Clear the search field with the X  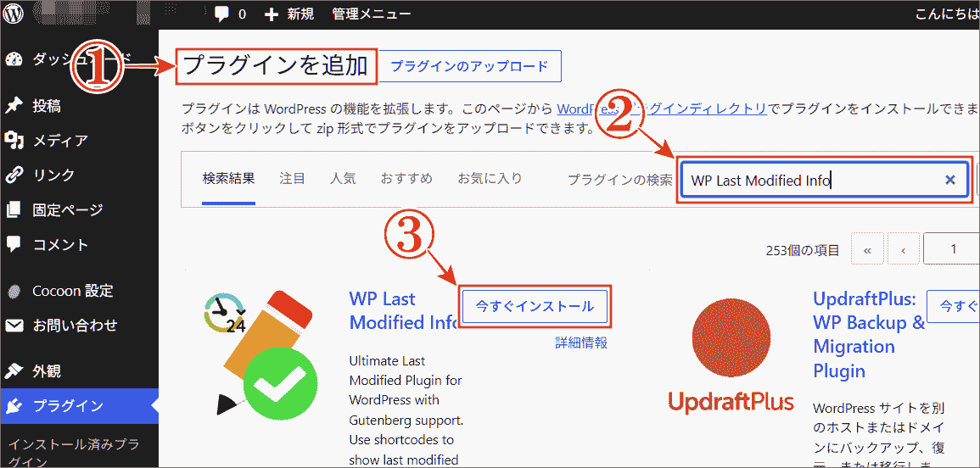coord(950,180)
